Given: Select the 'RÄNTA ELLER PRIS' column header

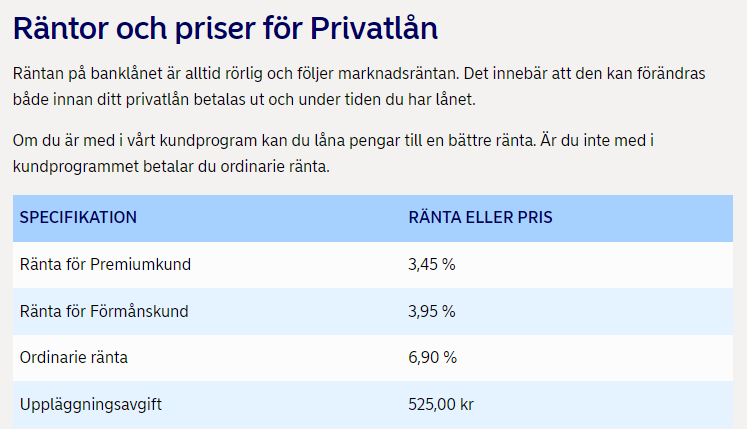Looking at the screenshot, I should [481, 218].
